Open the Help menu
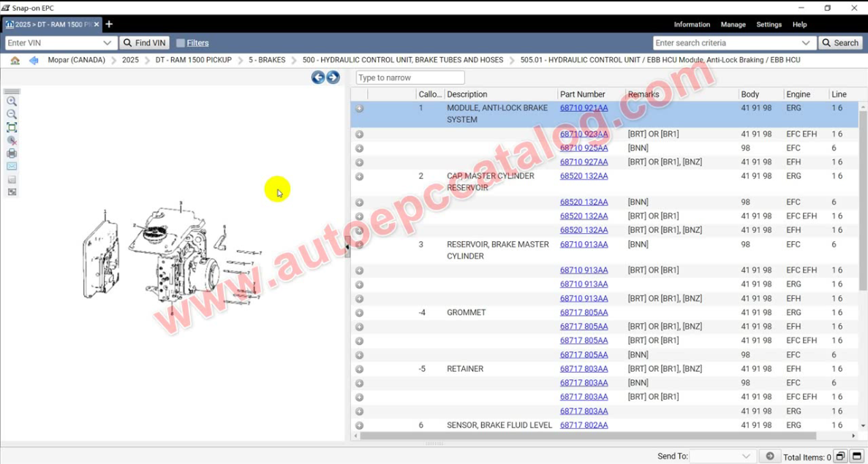The image size is (868, 464). (799, 24)
